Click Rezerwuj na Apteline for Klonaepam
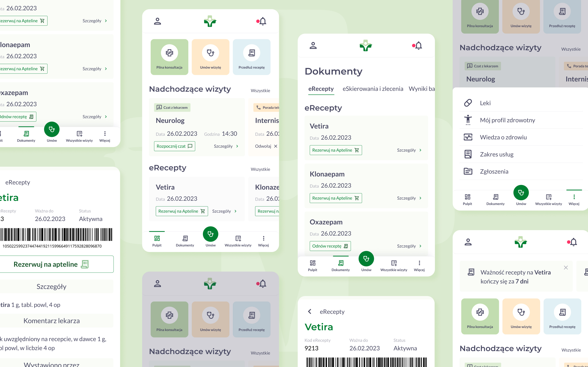 [x=335, y=198]
